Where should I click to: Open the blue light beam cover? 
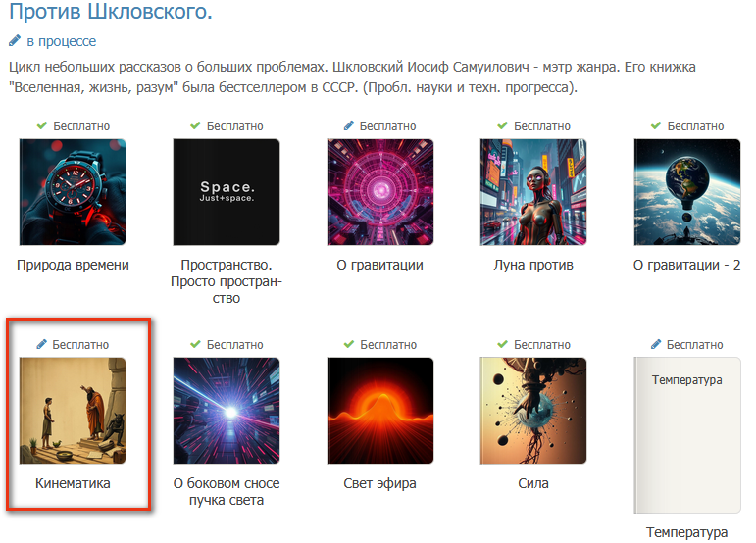[x=227, y=411]
